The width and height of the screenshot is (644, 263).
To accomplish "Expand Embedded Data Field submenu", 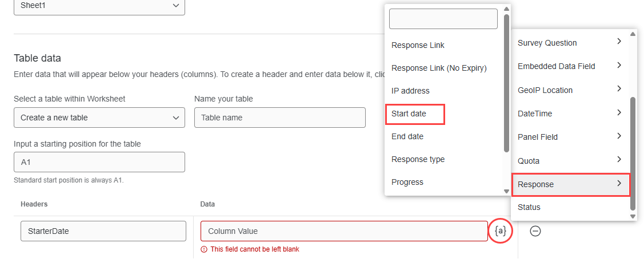I will [570, 66].
